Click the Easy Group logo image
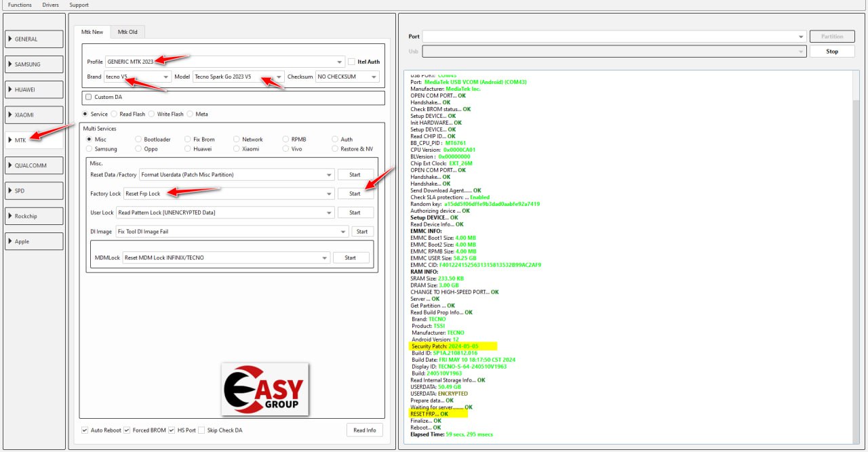The height and width of the screenshot is (452, 868). (x=265, y=389)
